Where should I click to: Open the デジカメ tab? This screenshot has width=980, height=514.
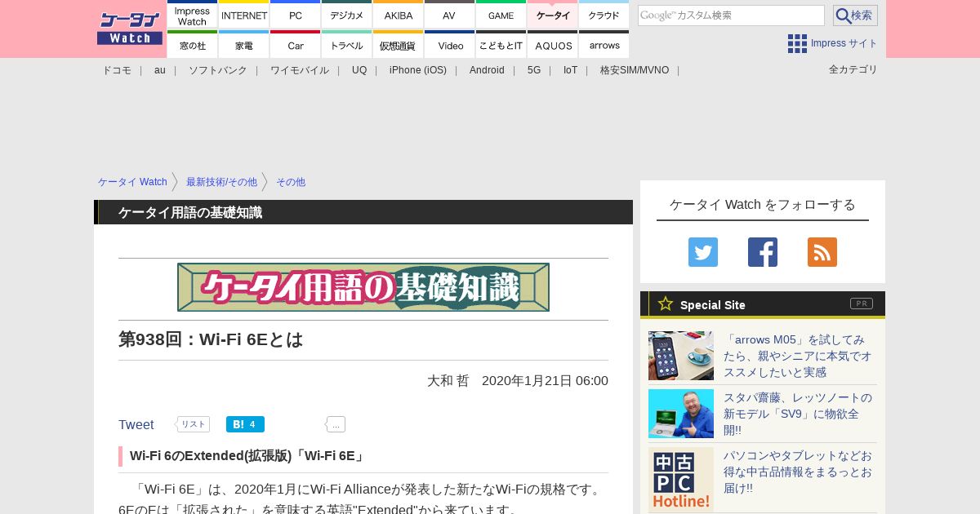pos(347,15)
